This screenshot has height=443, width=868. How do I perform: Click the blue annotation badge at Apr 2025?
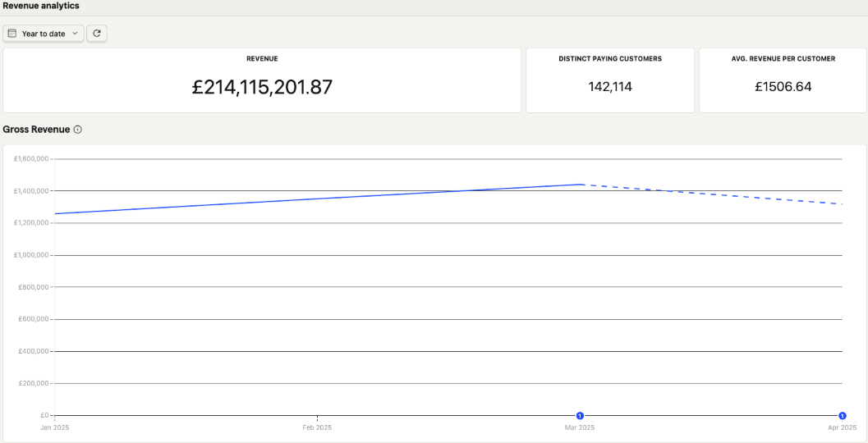pyautogui.click(x=842, y=416)
